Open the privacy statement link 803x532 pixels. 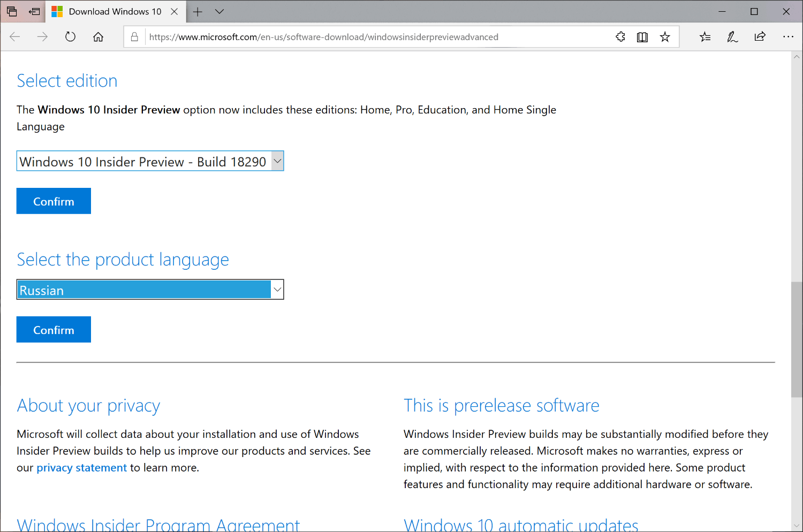(81, 467)
